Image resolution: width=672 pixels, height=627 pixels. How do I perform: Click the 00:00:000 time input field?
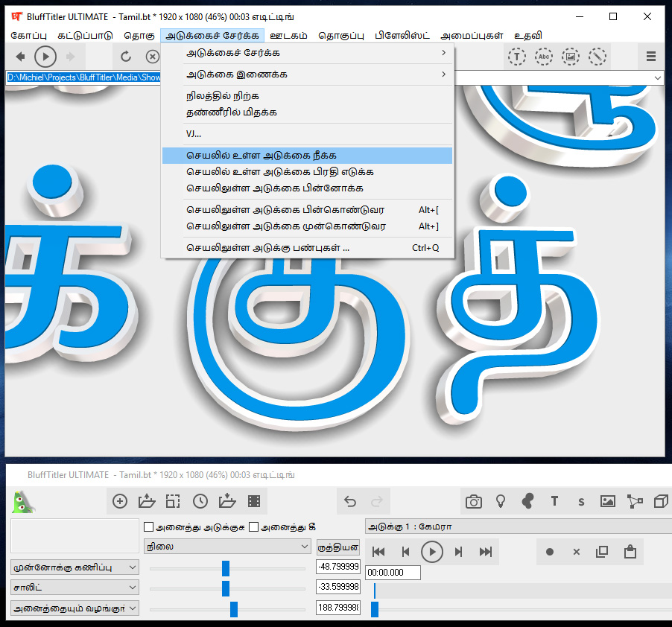coord(393,573)
